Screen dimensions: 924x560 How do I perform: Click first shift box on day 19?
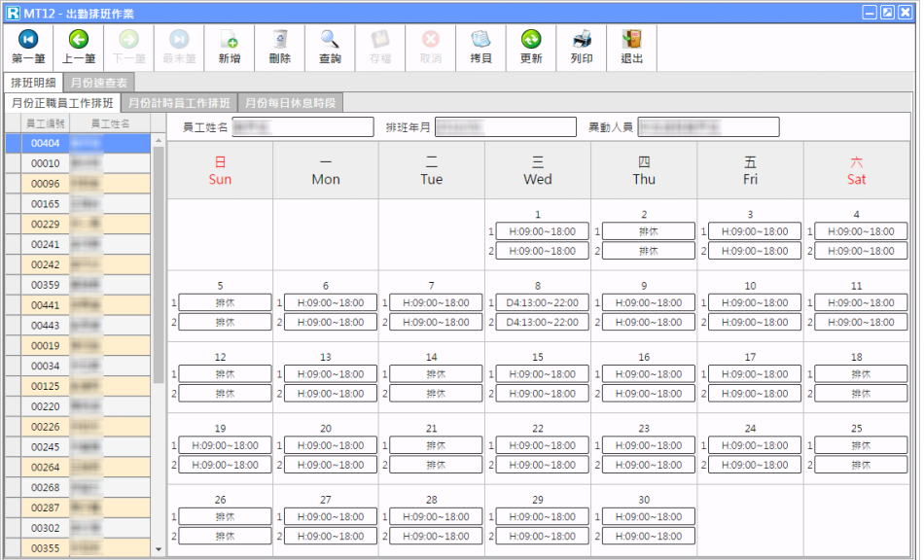pos(225,445)
